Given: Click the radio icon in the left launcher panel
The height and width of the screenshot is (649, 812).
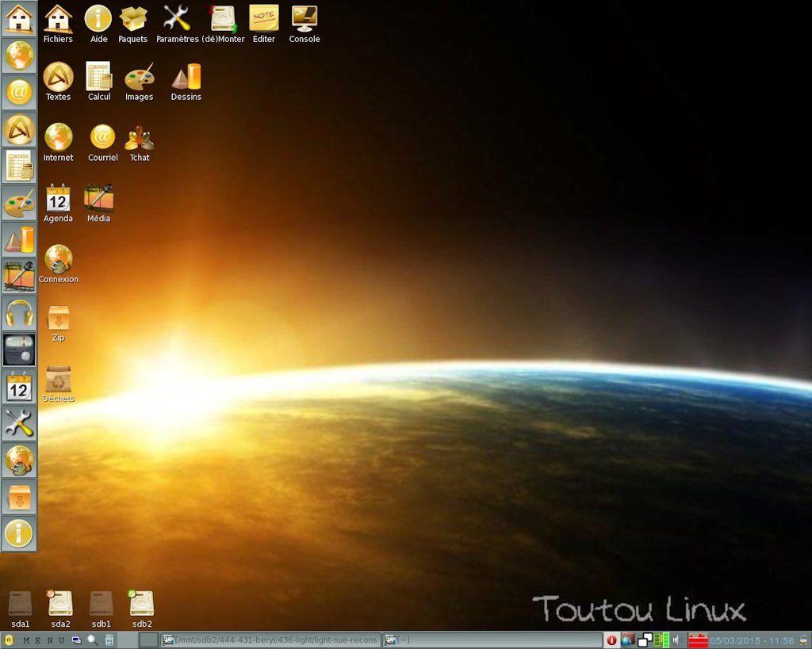Looking at the screenshot, I should point(19,350).
